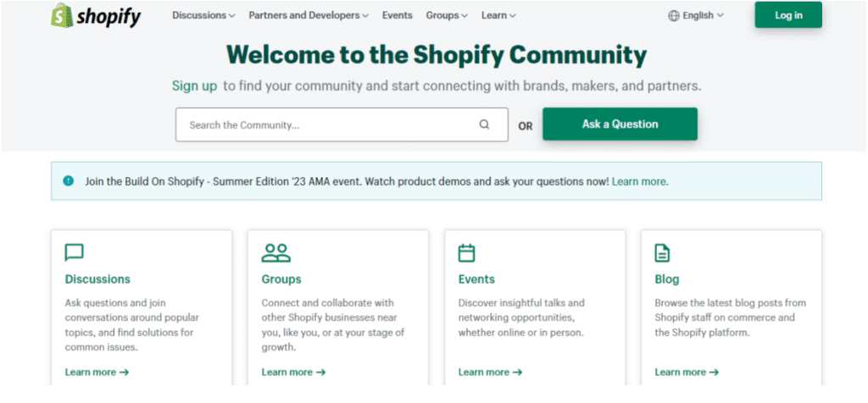Image resolution: width=868 pixels, height=403 pixels.
Task: Open the Events nav item
Action: [398, 15]
